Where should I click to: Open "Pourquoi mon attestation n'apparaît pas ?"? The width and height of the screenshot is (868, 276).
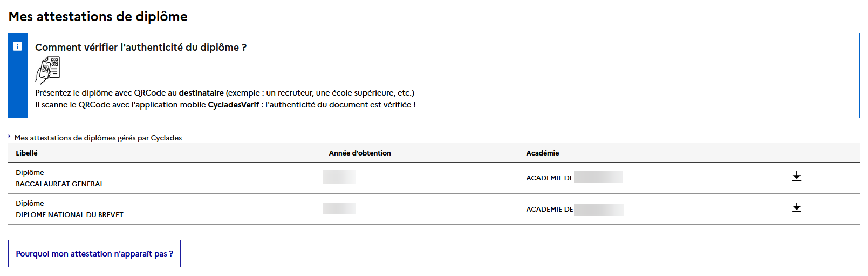tap(94, 254)
